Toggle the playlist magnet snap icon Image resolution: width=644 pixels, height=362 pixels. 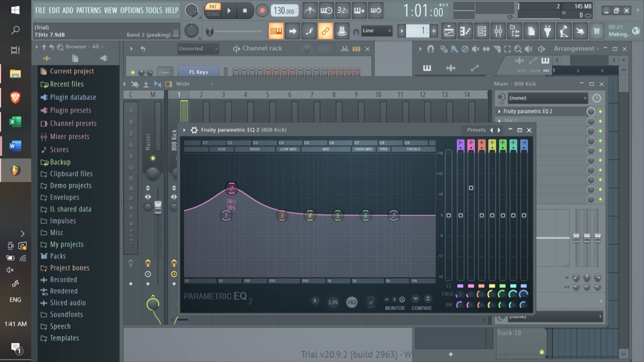coord(431,49)
